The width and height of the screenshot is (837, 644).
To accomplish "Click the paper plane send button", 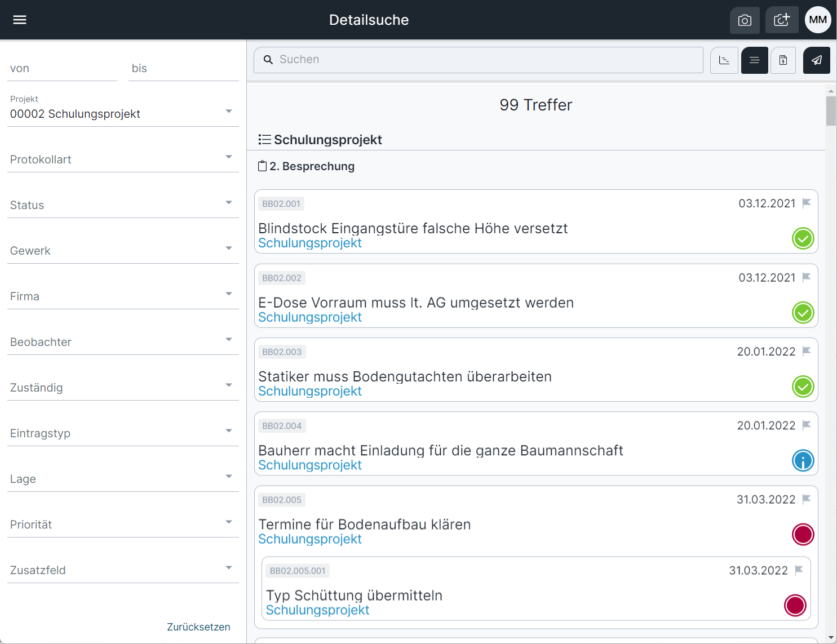I will pos(817,60).
